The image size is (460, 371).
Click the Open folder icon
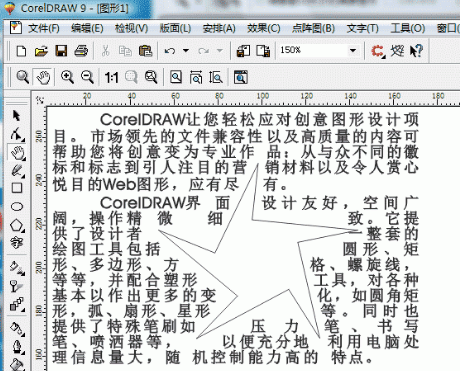[41, 51]
